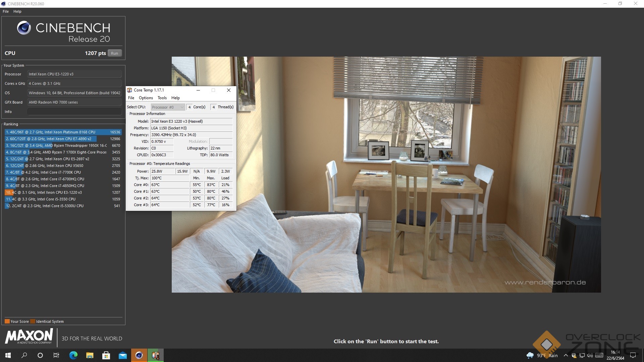
Task: Open Task View from taskbar
Action: tap(56, 355)
